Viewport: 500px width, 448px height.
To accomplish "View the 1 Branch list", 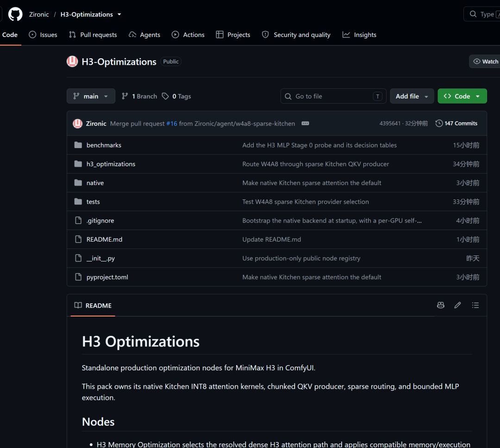I will [139, 96].
